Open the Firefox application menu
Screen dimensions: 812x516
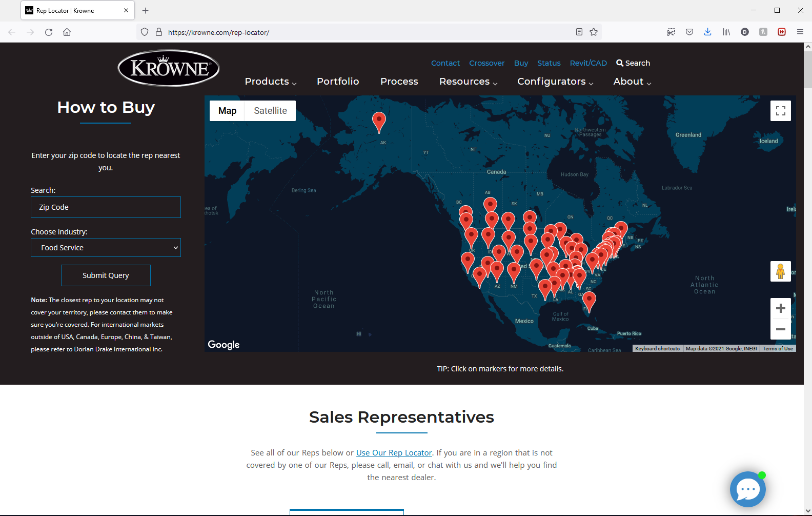point(800,32)
